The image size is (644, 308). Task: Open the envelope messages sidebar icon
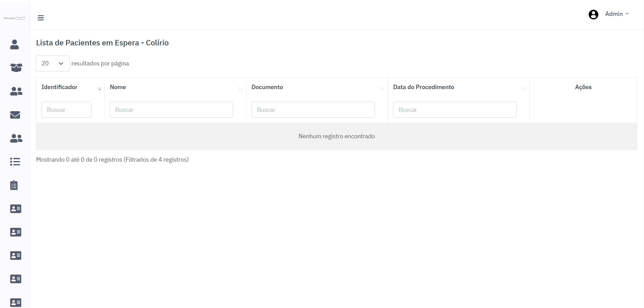pyautogui.click(x=15, y=115)
